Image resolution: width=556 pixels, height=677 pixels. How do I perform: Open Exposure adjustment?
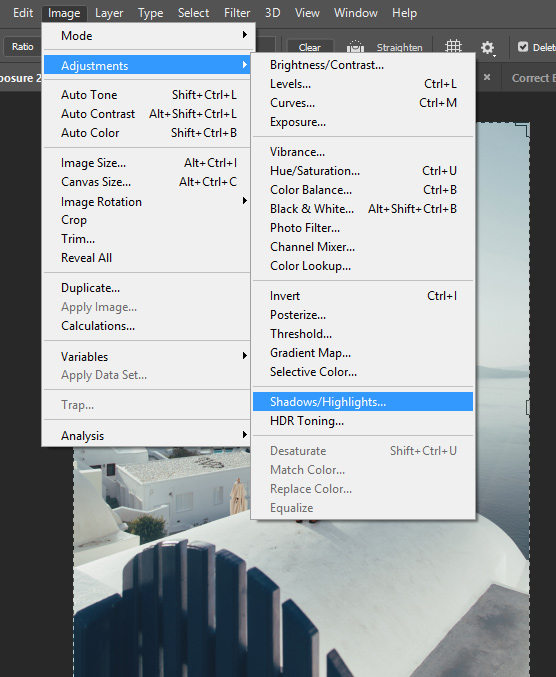(363, 122)
